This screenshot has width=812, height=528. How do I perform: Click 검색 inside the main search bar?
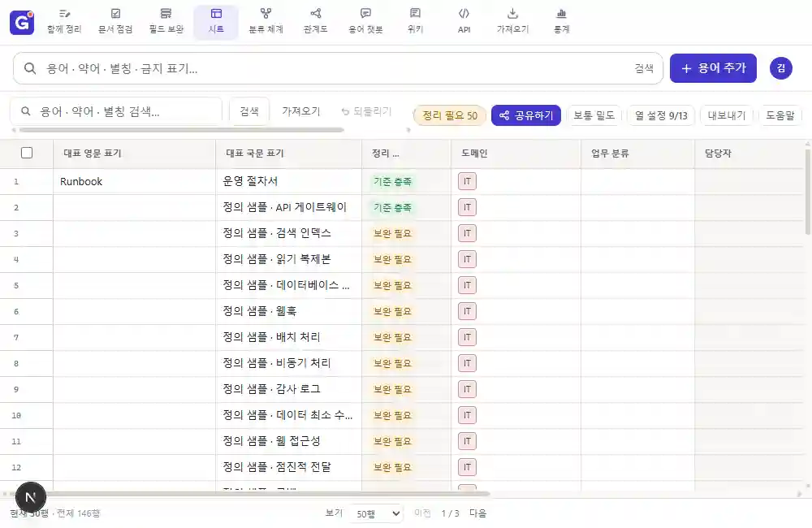644,68
